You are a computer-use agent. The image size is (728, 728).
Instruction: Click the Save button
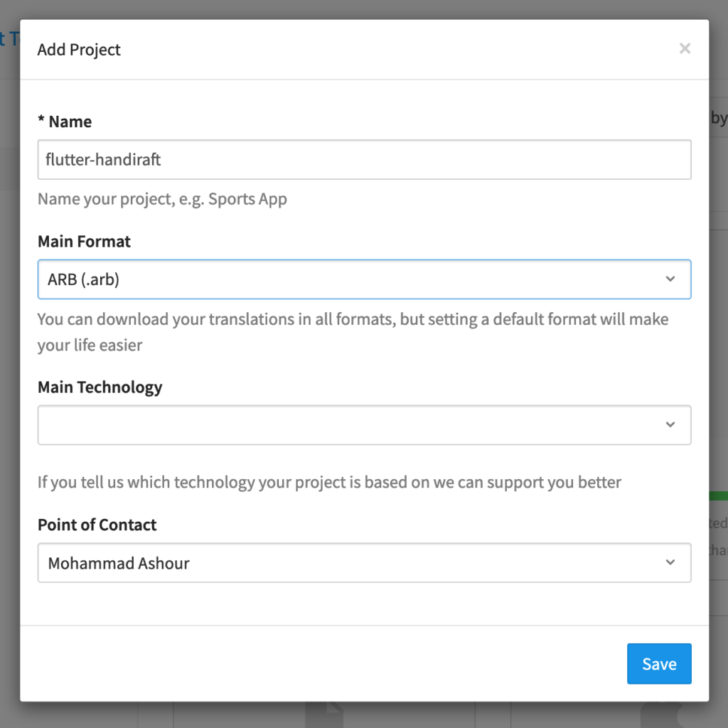pyautogui.click(x=659, y=663)
